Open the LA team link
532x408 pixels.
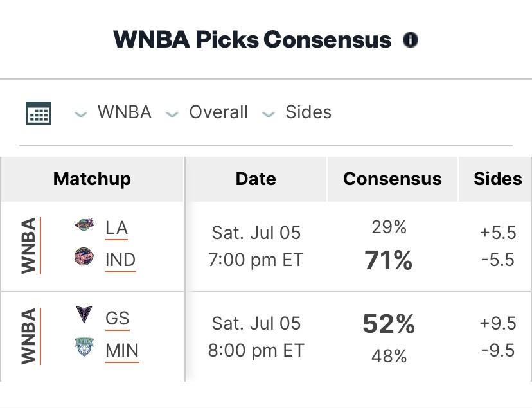[x=116, y=228]
